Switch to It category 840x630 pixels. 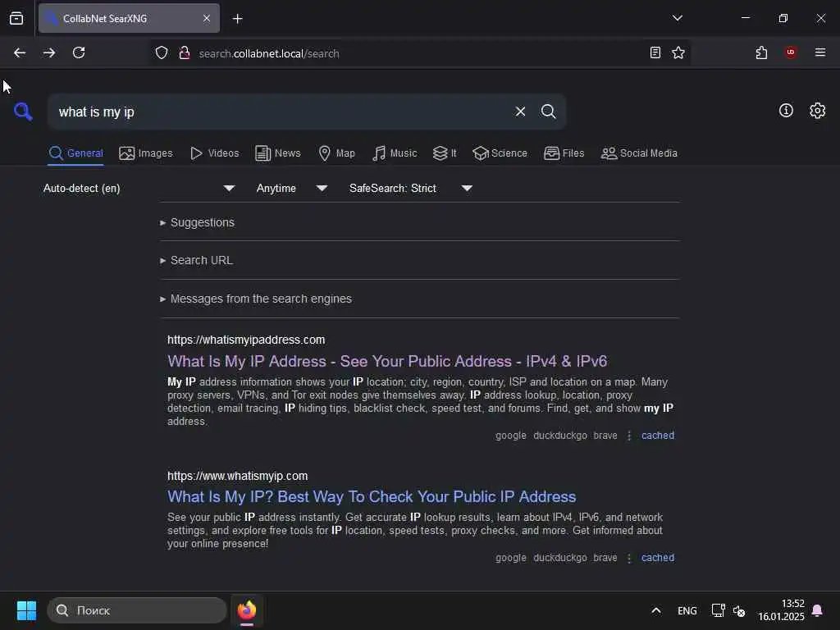(x=445, y=153)
